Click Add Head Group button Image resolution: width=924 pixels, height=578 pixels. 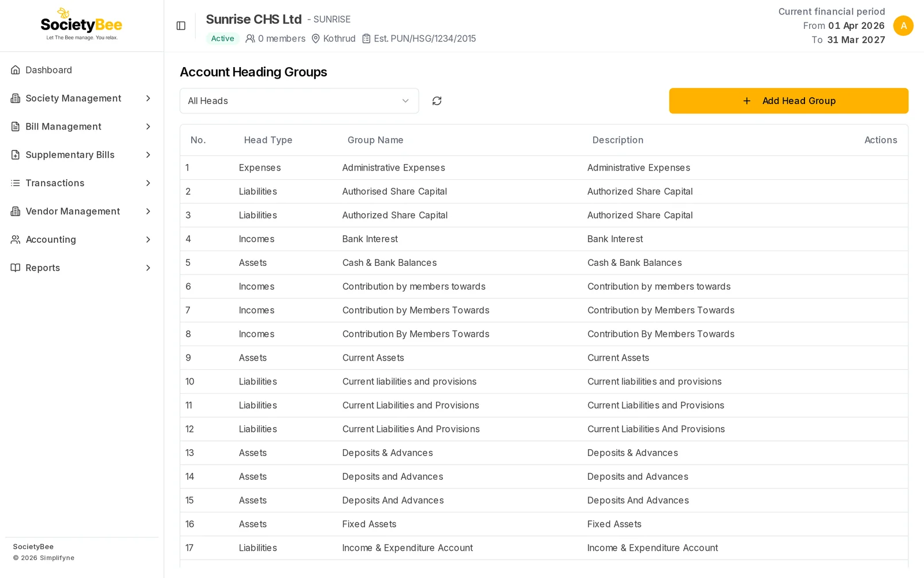click(x=788, y=101)
